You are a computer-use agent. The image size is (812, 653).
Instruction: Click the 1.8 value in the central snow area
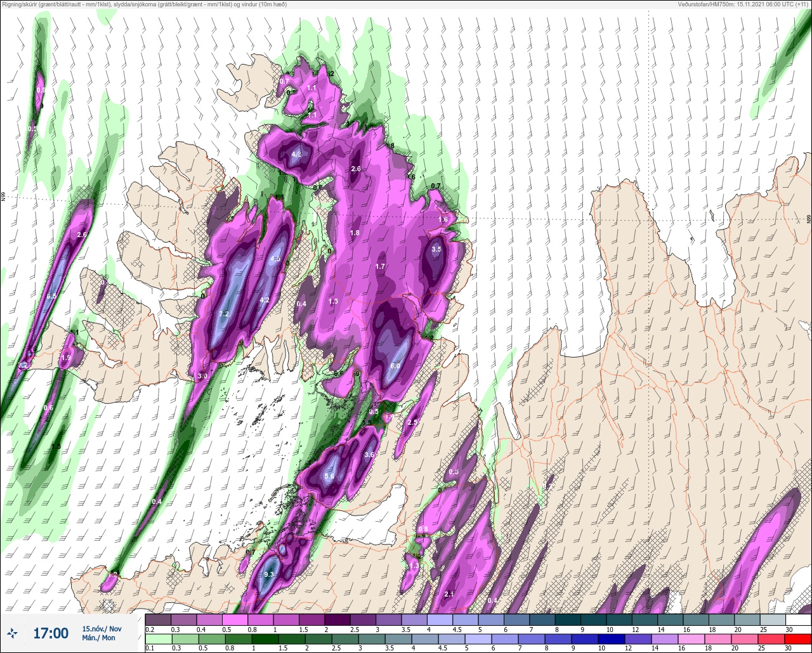click(355, 233)
